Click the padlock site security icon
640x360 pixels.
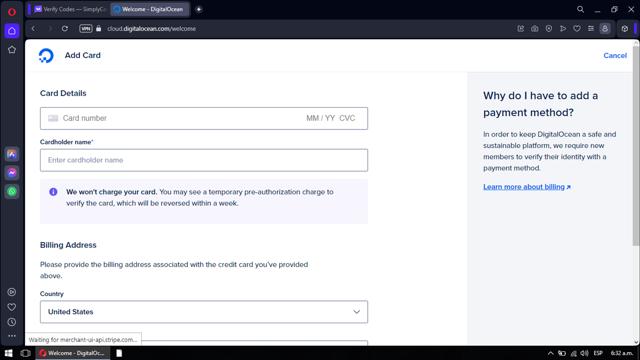pyautogui.click(x=98, y=29)
